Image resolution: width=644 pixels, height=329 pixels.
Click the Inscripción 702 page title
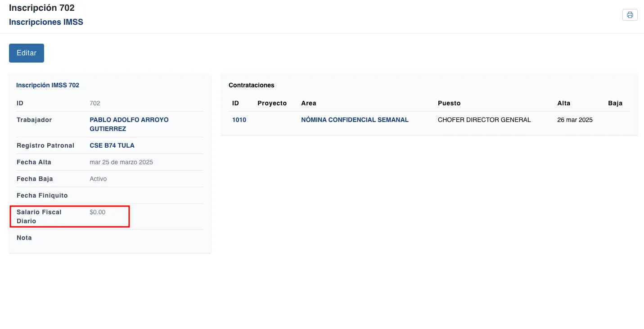pos(42,8)
